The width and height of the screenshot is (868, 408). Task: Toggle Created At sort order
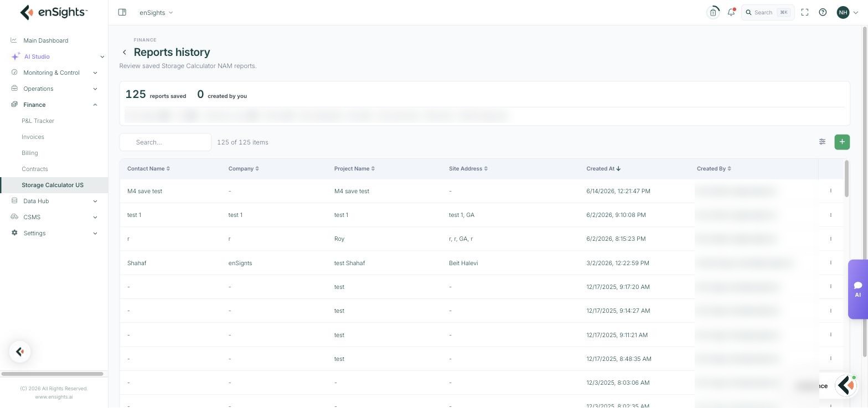[603, 168]
